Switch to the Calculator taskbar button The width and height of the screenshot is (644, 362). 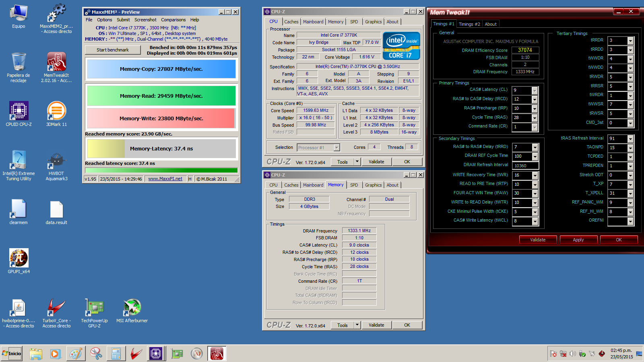coord(116,354)
